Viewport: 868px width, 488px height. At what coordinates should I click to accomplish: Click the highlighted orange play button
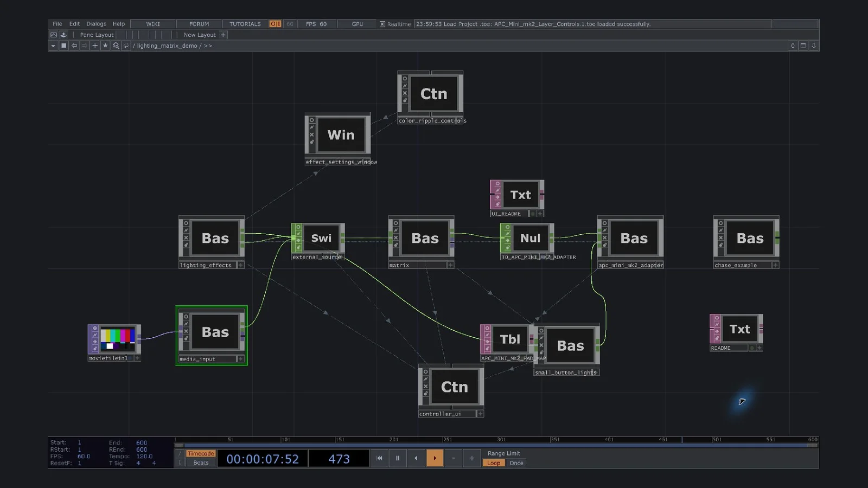(435, 458)
